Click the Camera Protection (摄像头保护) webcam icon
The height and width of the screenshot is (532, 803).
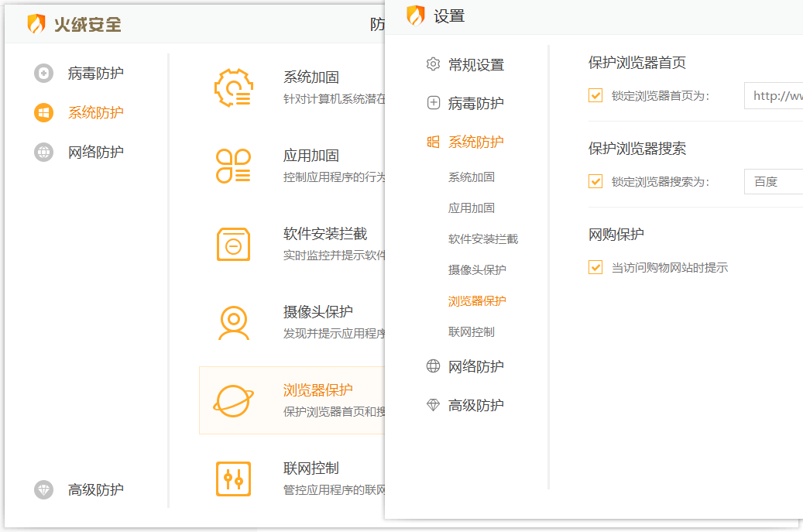click(232, 322)
